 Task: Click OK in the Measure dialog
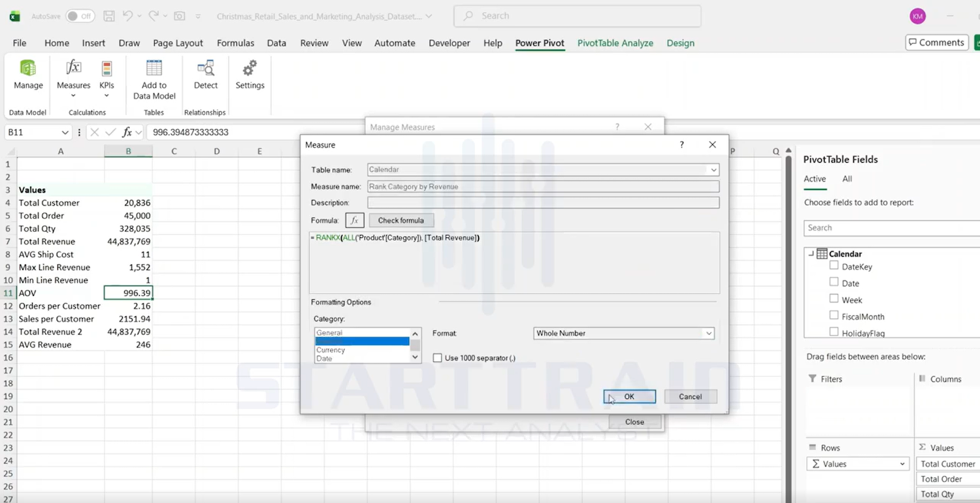[x=629, y=397]
